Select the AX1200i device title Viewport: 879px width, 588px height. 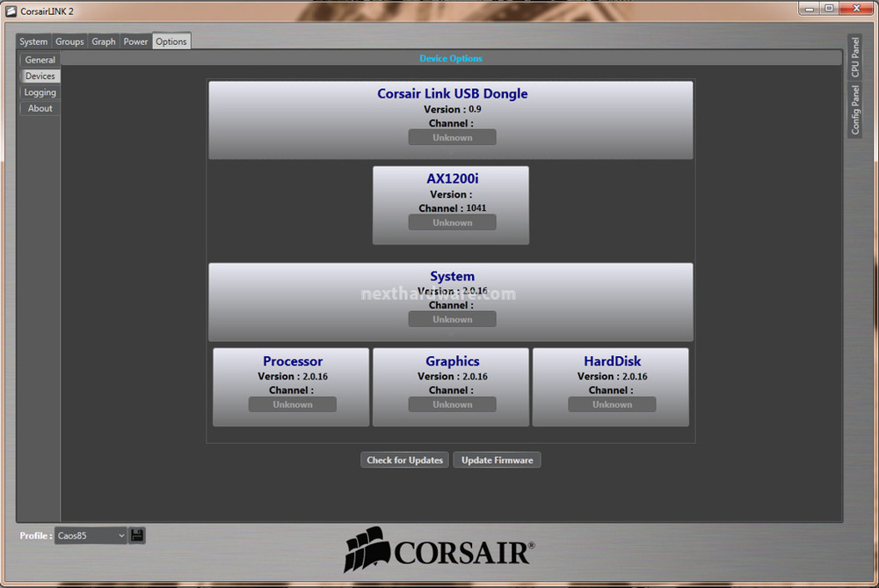[x=453, y=178]
